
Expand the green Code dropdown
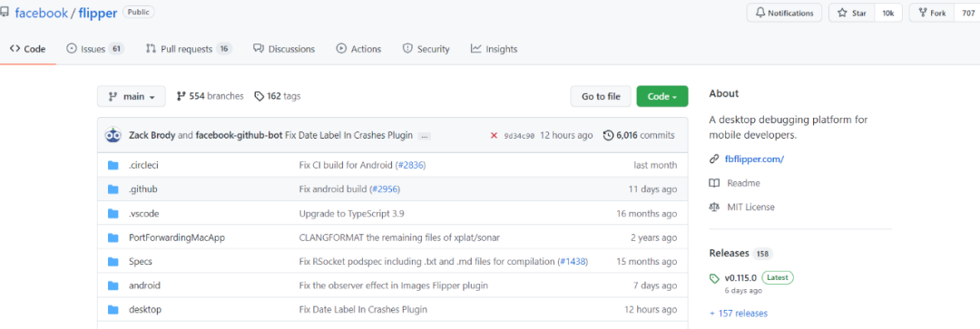click(661, 96)
